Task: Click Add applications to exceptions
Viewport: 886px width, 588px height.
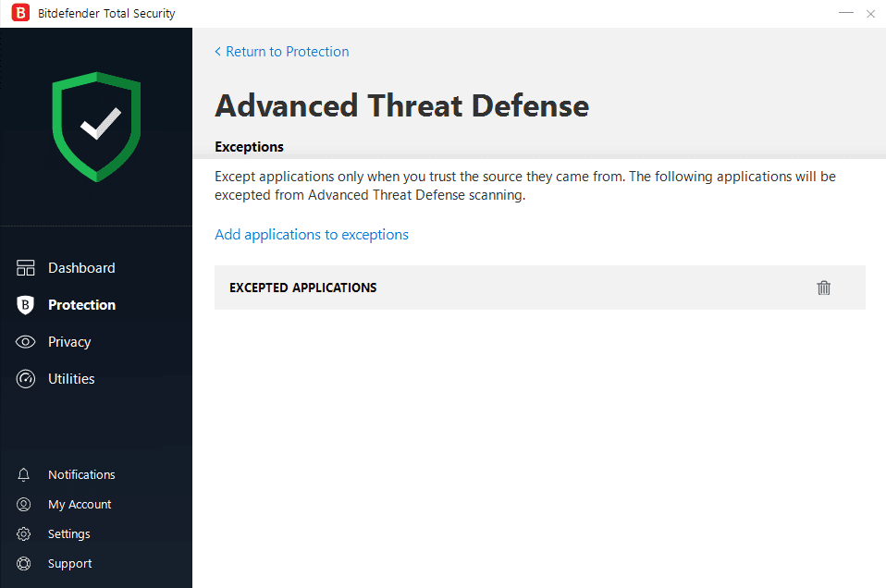Action: pos(312,235)
